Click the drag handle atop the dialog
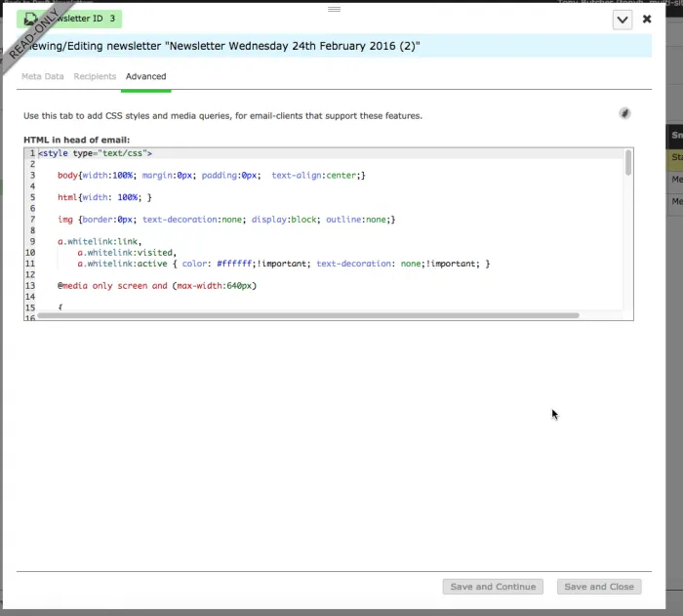683x616 pixels. (334, 9)
